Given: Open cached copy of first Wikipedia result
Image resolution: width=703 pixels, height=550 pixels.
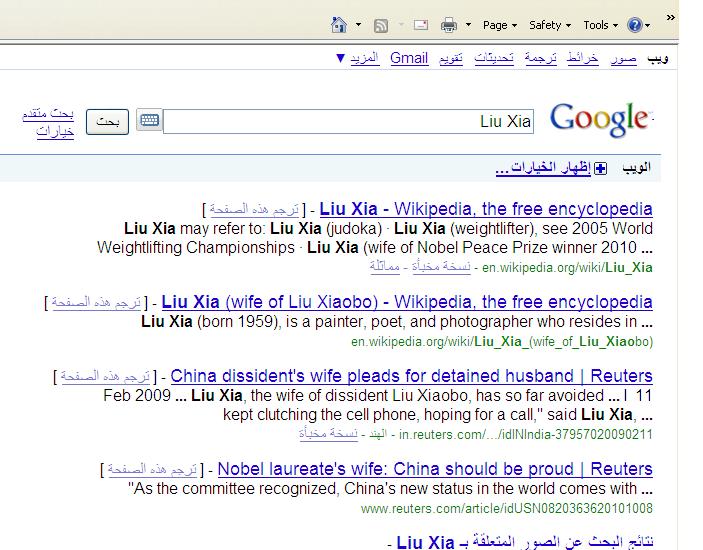Looking at the screenshot, I should pos(441,267).
